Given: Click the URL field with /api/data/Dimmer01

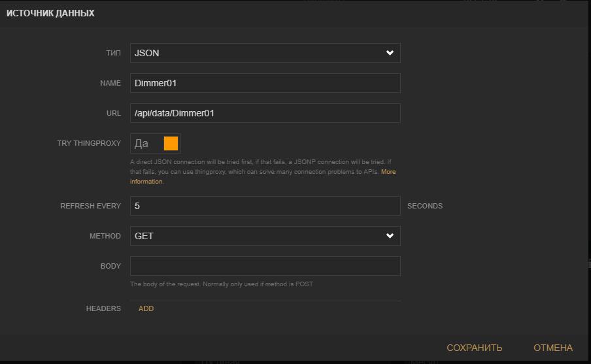Looking at the screenshot, I should [x=265, y=113].
